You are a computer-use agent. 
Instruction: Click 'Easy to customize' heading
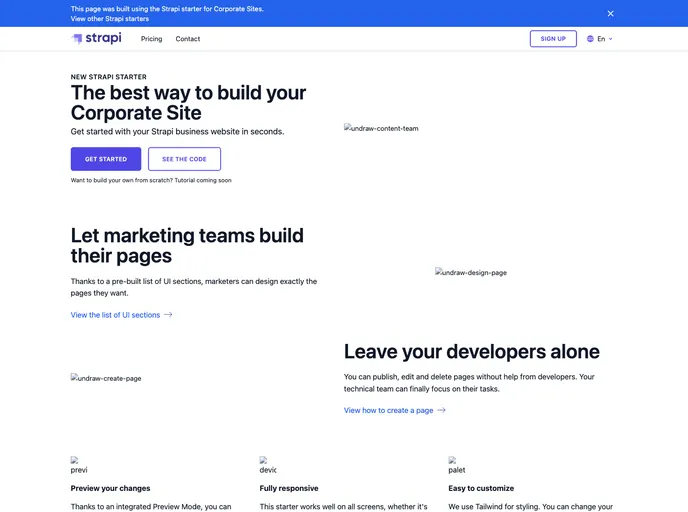(x=481, y=488)
